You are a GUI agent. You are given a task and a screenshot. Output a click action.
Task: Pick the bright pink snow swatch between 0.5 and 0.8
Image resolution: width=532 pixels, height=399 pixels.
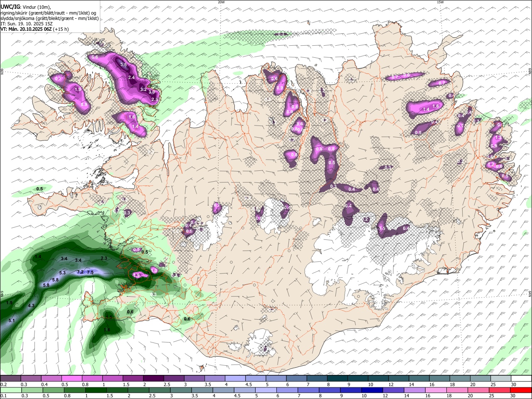tap(72, 378)
